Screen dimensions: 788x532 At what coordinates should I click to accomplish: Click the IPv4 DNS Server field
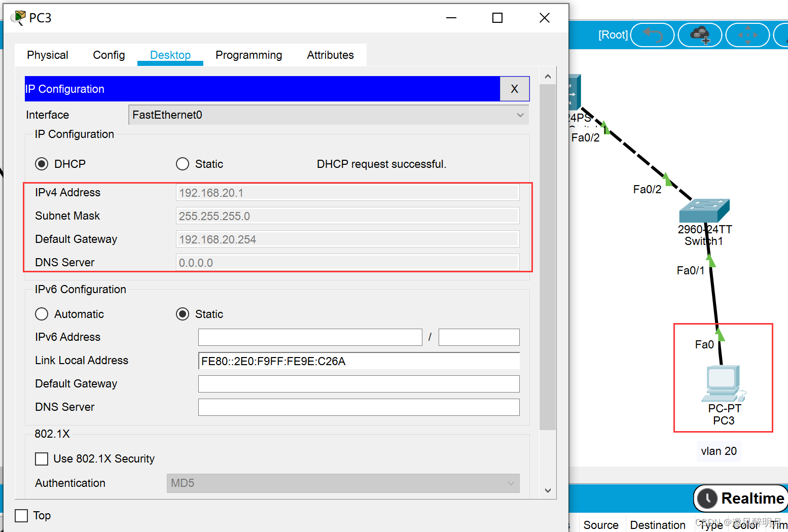(347, 263)
